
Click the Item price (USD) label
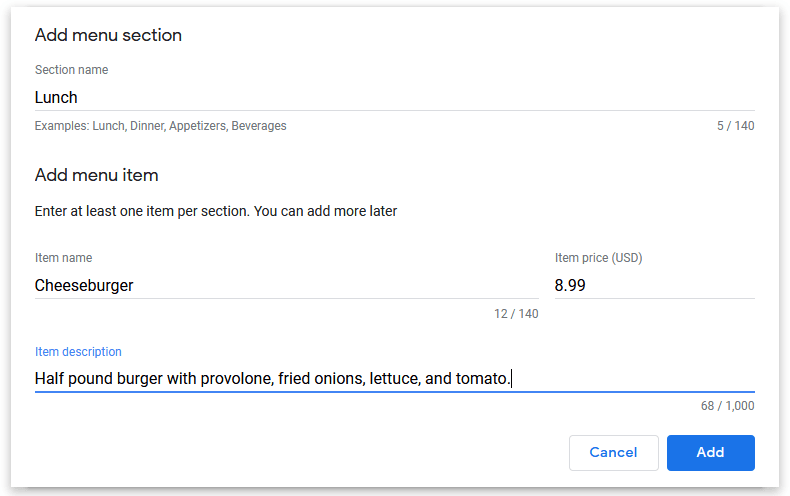(598, 258)
